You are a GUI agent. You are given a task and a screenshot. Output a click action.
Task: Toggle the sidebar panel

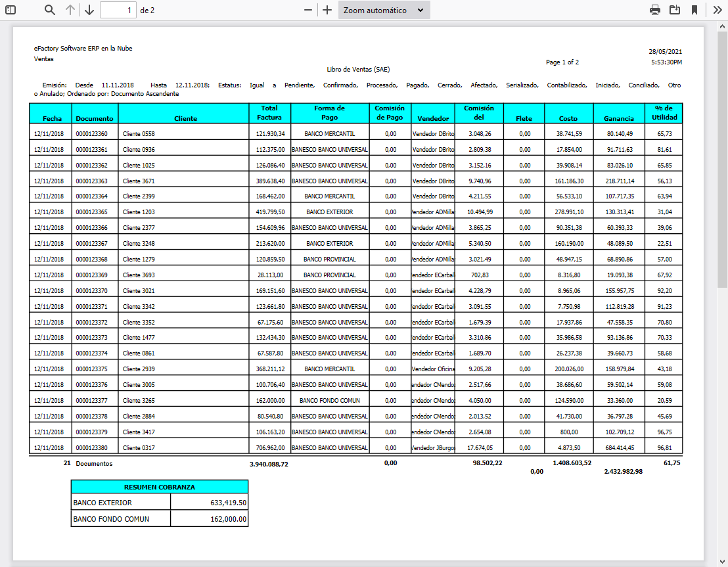click(11, 10)
